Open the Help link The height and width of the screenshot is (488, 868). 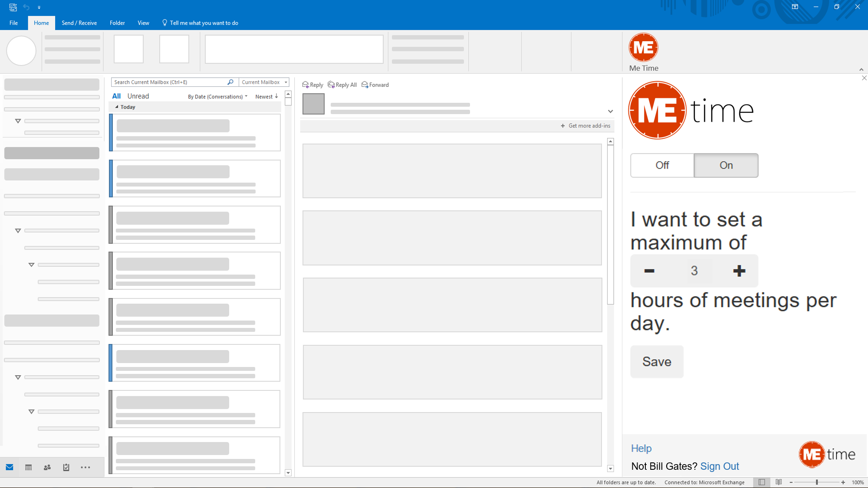[x=641, y=448]
